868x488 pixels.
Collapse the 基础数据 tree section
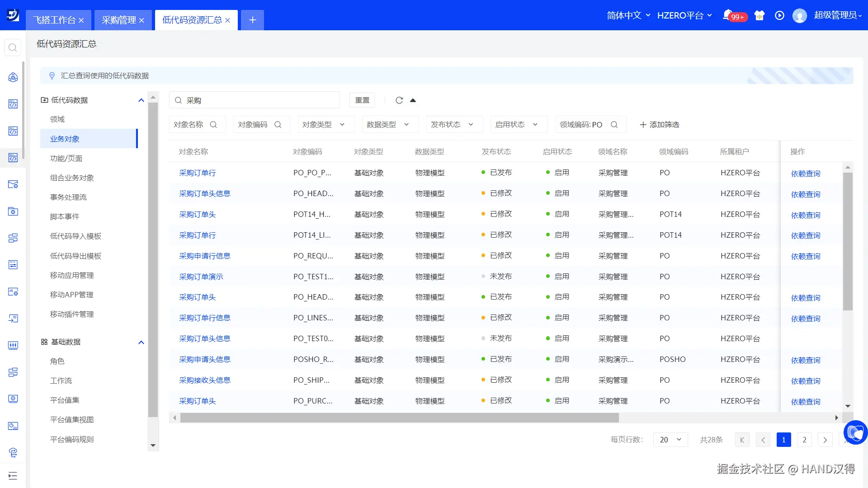[x=141, y=342]
